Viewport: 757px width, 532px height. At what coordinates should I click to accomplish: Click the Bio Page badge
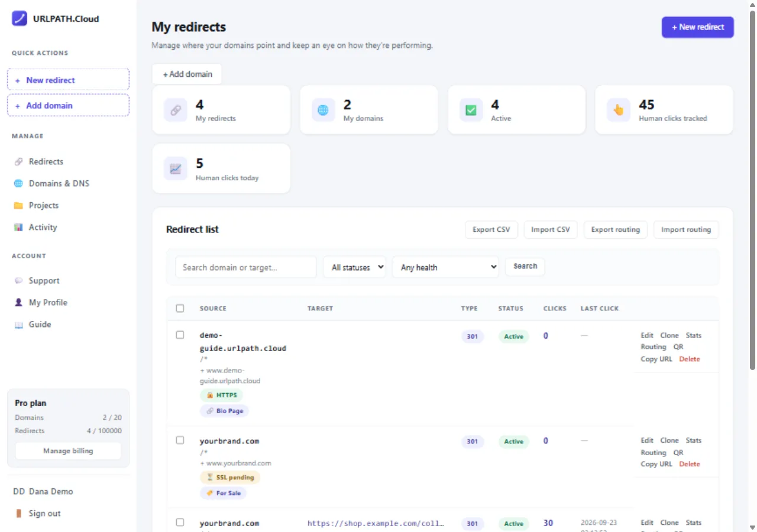[225, 410]
